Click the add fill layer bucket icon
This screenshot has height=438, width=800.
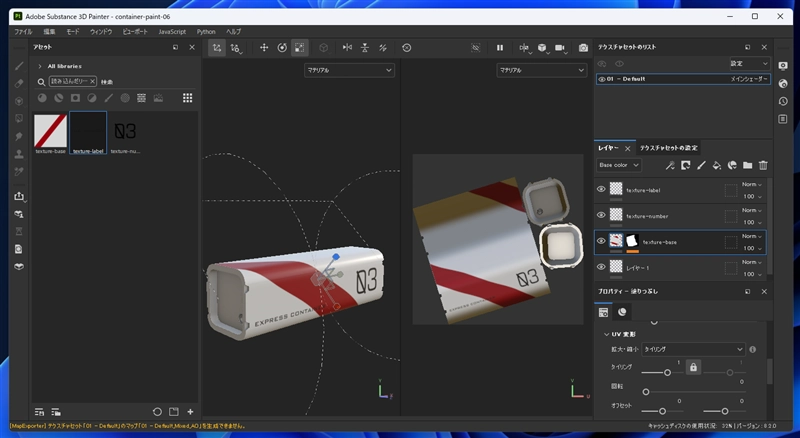point(717,165)
